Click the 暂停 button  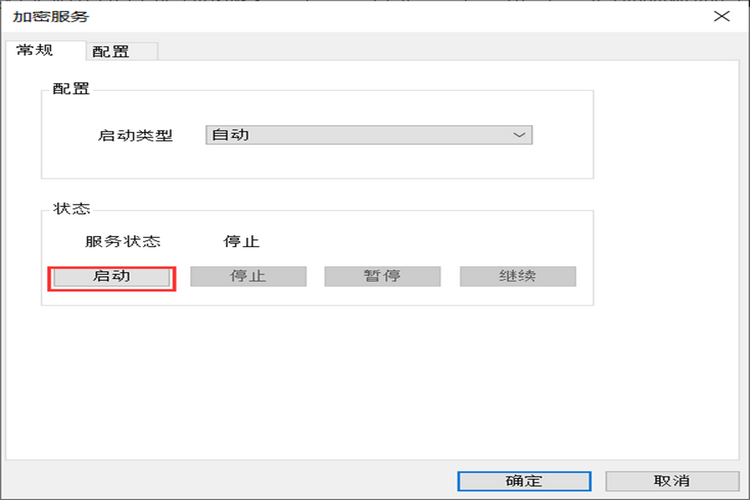pos(382,276)
